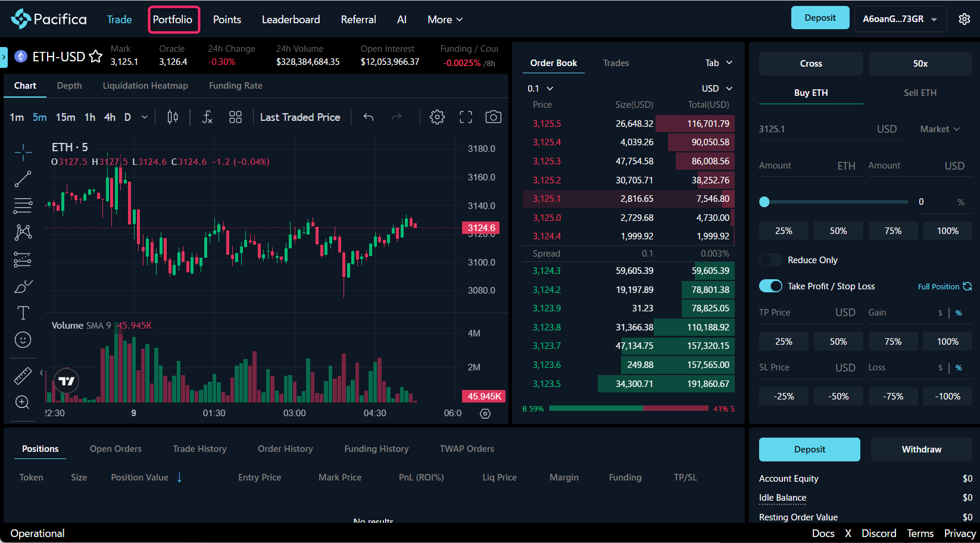Favorite ETH-USD with the star icon

[95, 57]
